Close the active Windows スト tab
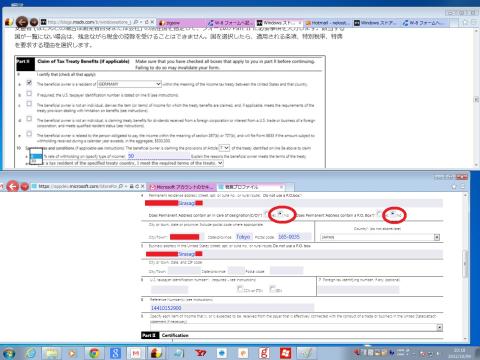This screenshot has height=360, width=480. click(x=299, y=23)
